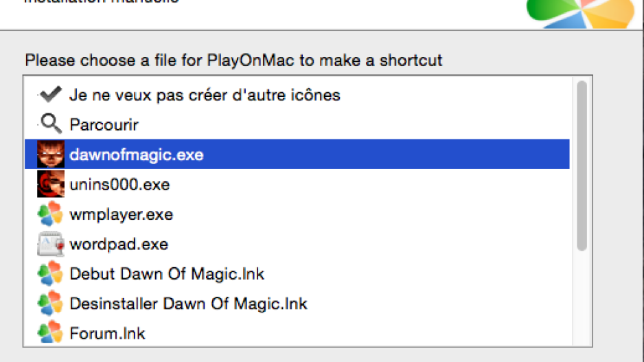Click the dawnofmagic.exe game face icon
Screen dimensions: 644x362
(x=51, y=154)
